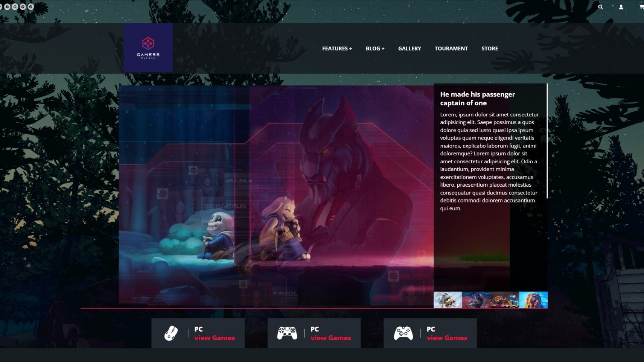Click the first 'view Games' link
Viewport: 644px width, 362px height.
point(214,338)
